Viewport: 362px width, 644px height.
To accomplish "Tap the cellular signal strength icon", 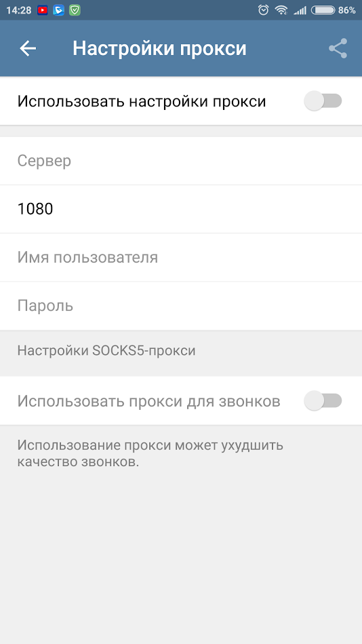I will 300,11.
